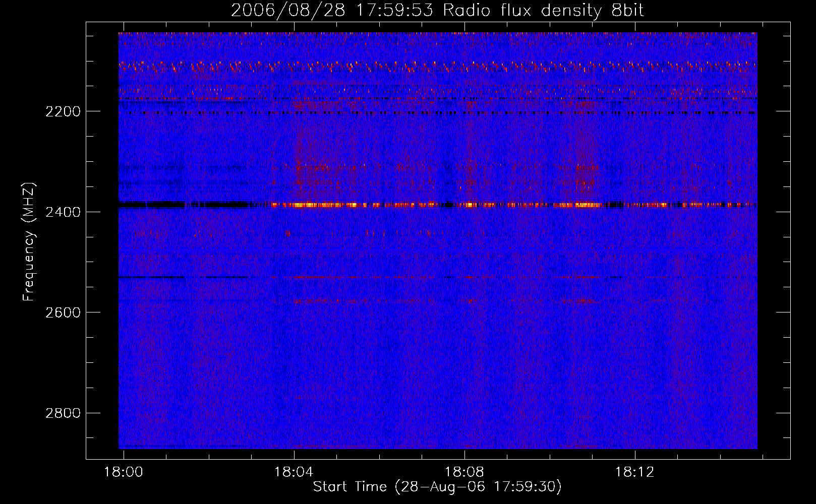Screen dimensions: 816x504
Task: Click the 18:08 time tick label
Action: coord(464,472)
